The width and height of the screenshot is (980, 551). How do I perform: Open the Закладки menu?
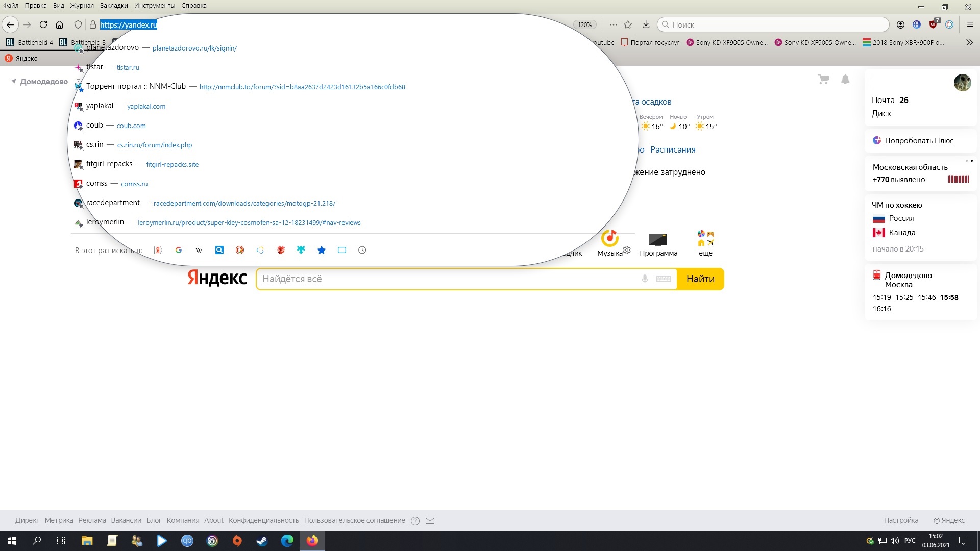click(114, 6)
